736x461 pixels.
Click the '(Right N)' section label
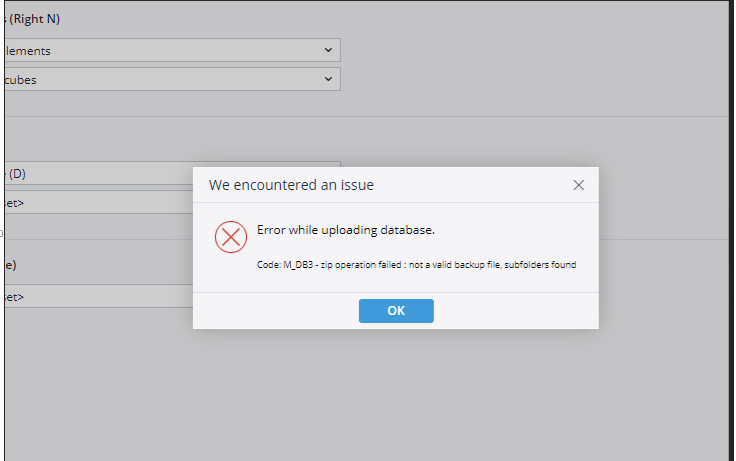coord(34,19)
